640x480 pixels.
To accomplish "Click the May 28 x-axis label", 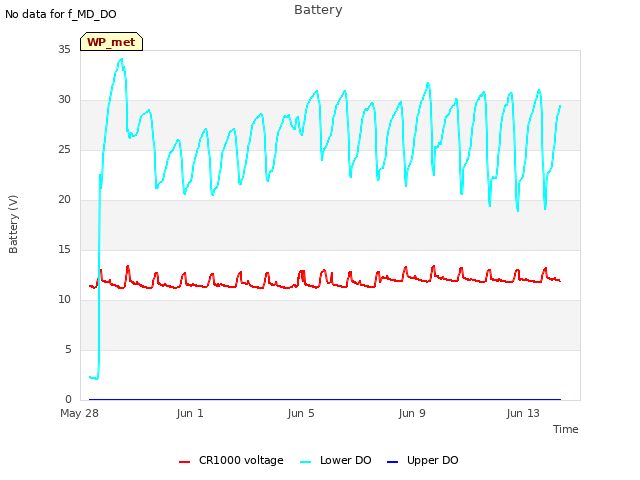I will [x=80, y=413].
